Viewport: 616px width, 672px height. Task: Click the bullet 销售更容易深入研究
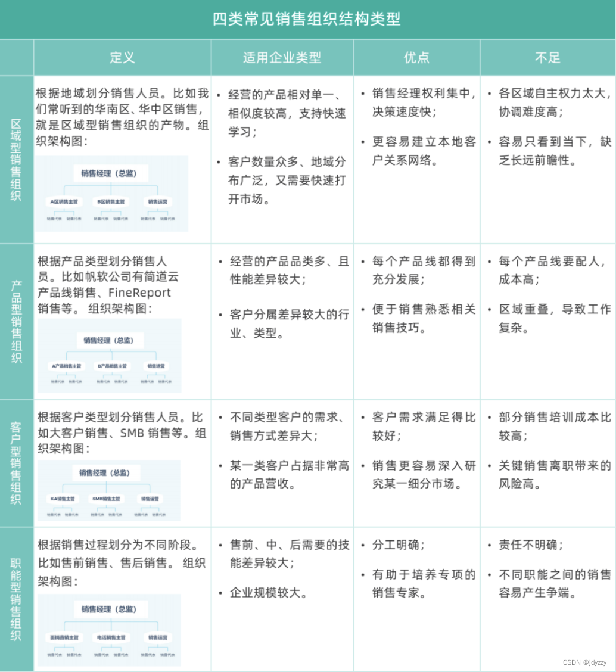tap(424, 474)
